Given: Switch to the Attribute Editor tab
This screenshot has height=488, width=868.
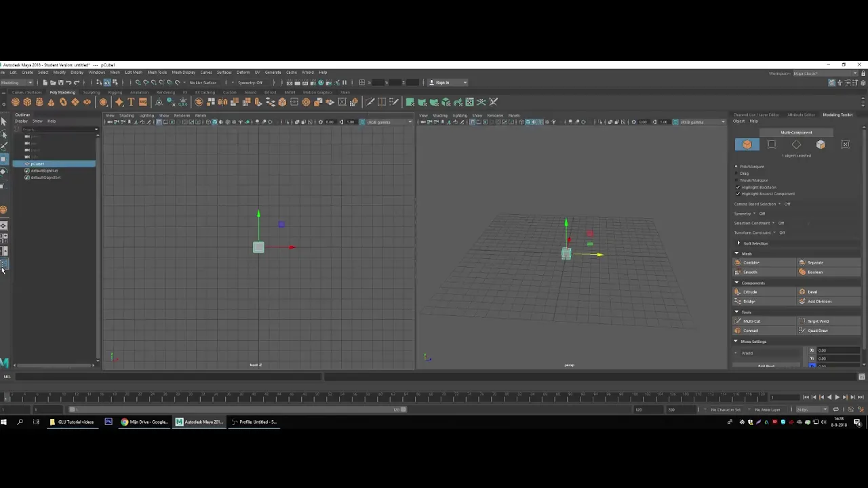Looking at the screenshot, I should tap(801, 115).
